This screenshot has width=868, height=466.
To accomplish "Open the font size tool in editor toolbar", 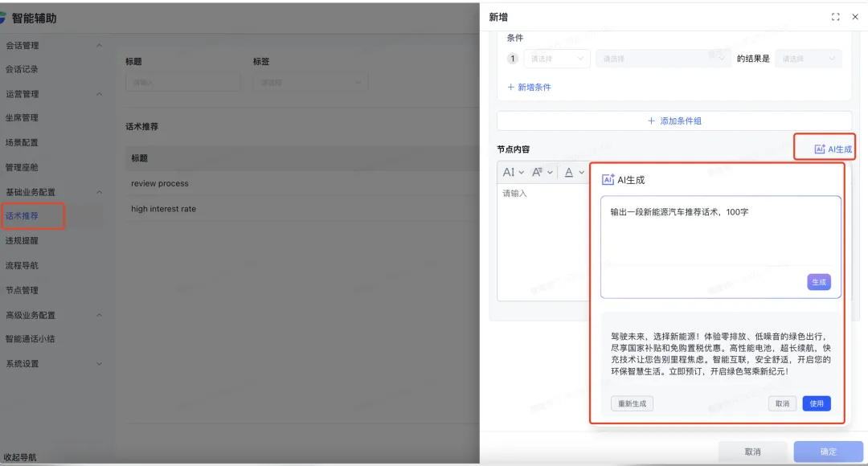I will (513, 172).
